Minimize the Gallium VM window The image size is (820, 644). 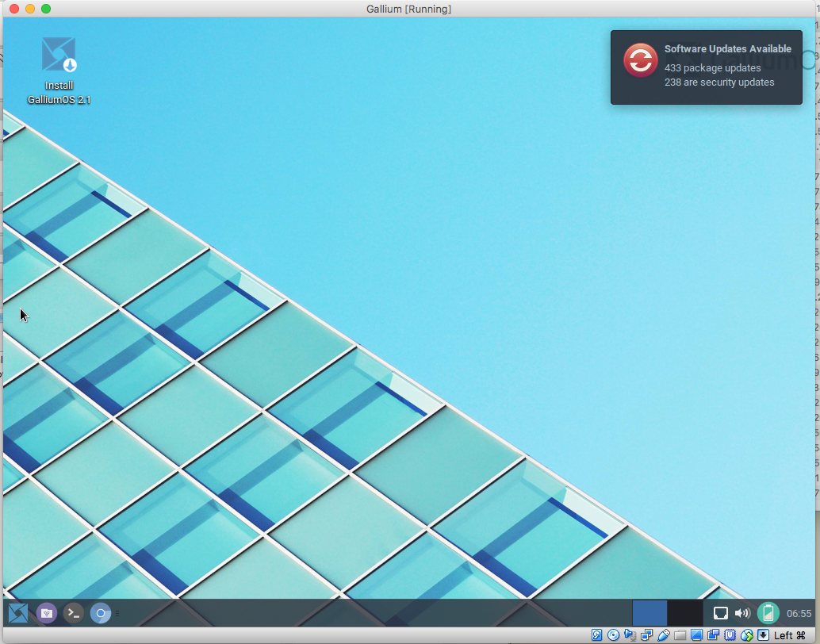click(30, 9)
